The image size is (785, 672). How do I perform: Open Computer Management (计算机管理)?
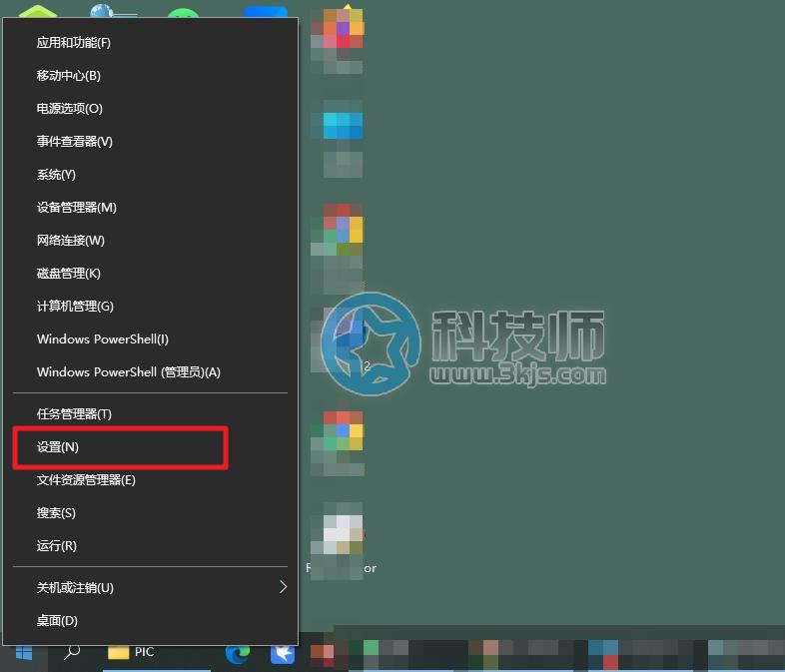pos(150,307)
